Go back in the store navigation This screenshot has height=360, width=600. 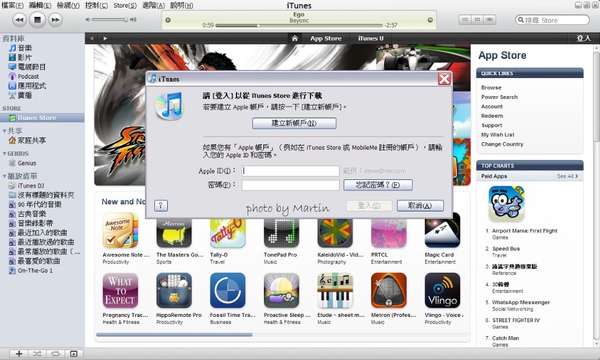click(x=91, y=38)
